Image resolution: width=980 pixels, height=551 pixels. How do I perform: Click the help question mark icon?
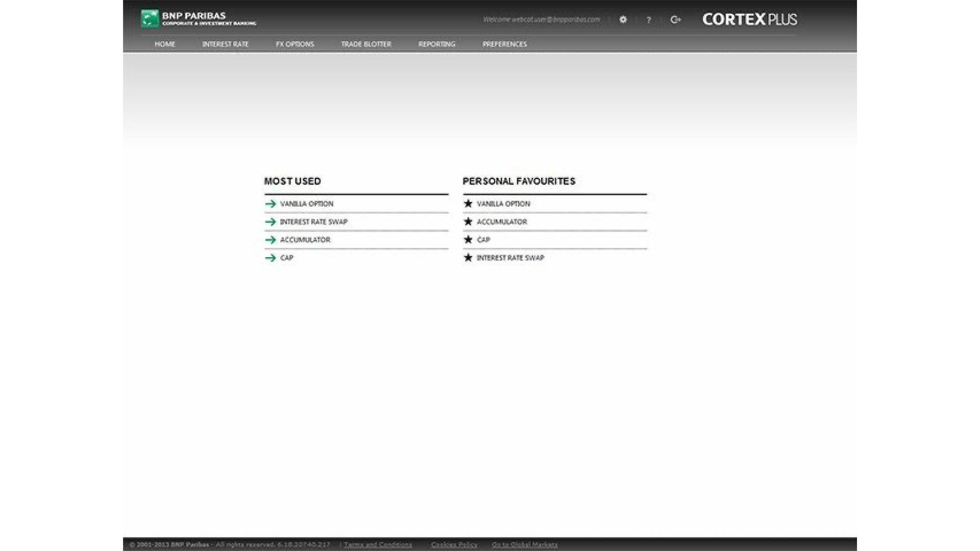649,20
